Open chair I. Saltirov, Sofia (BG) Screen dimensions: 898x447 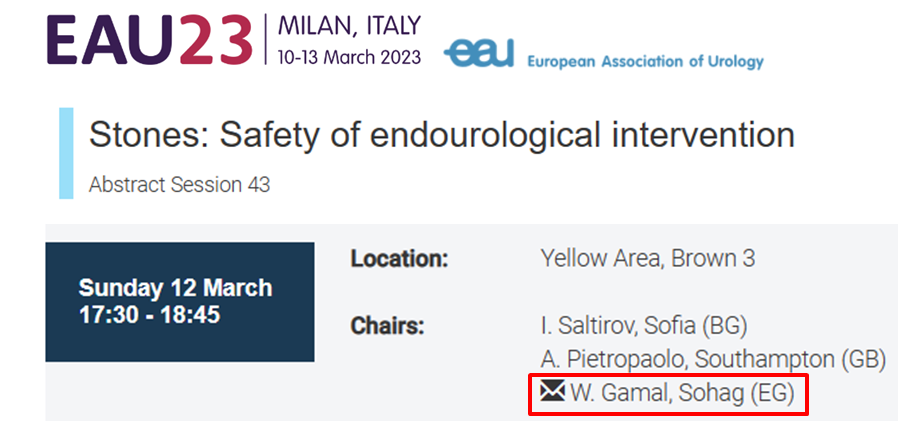643,326
